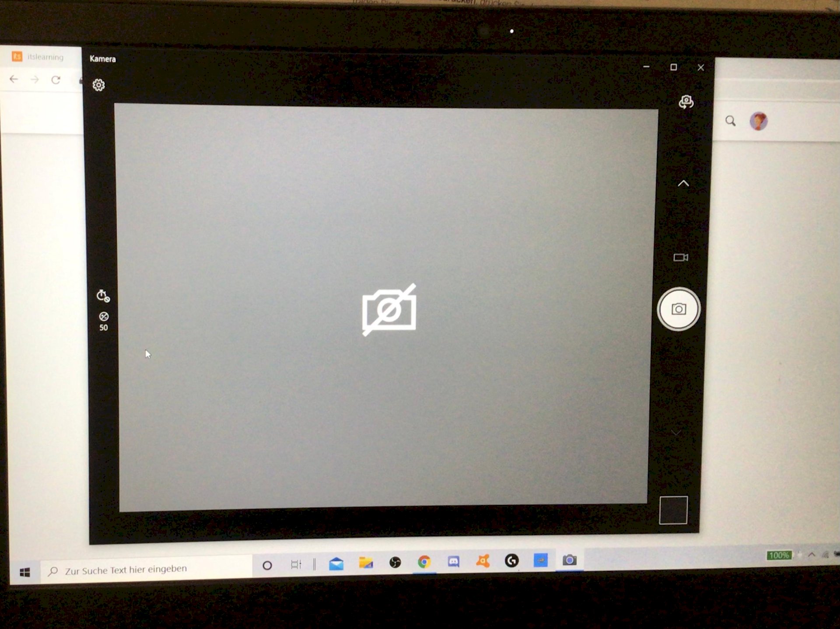
Task: Go back in the browser window
Action: tap(14, 79)
